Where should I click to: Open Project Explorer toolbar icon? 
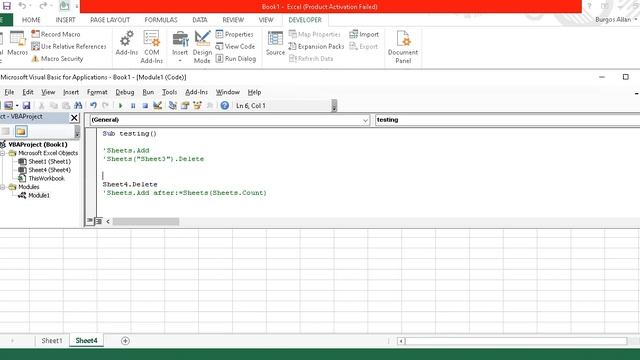[173, 106]
